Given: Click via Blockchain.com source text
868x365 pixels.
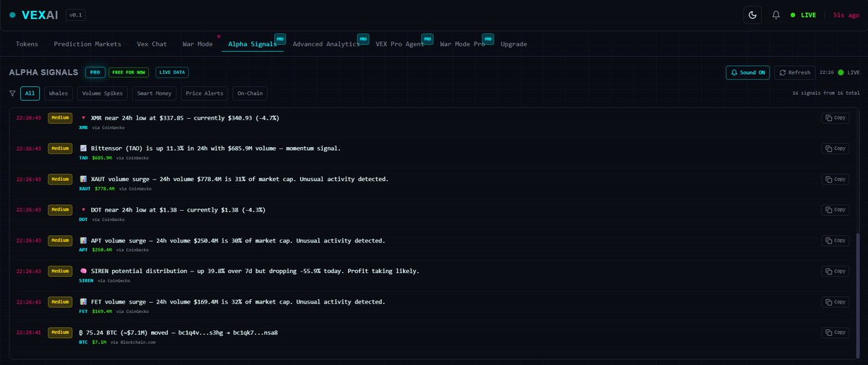Looking at the screenshot, I should (x=133, y=342).
